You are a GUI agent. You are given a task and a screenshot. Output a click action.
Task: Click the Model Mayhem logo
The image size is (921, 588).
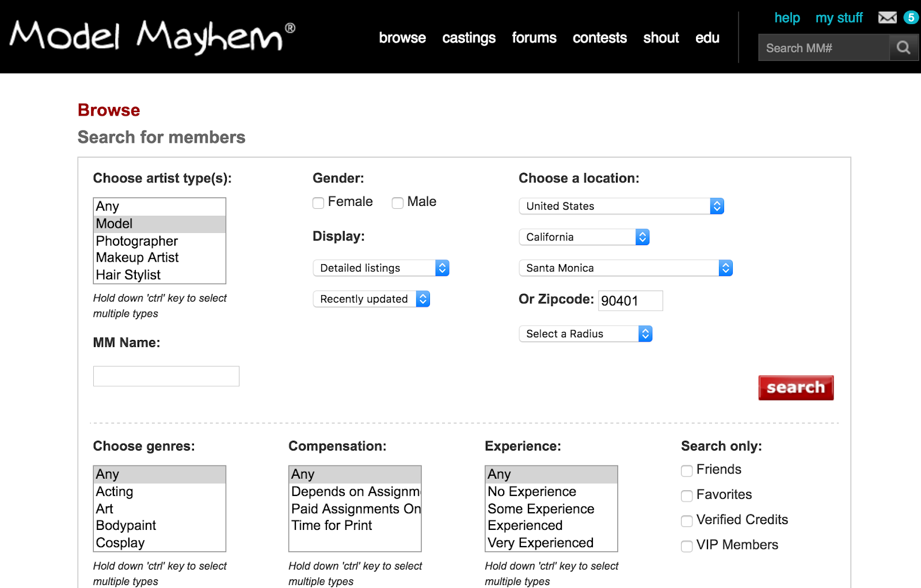point(153,37)
